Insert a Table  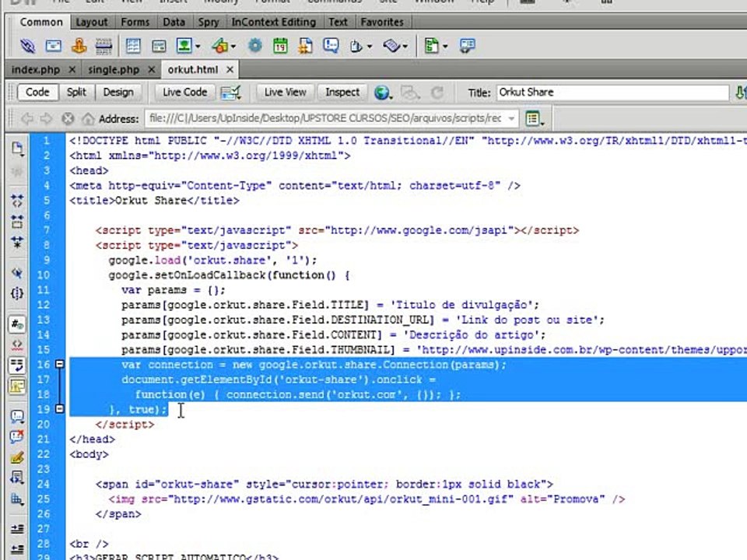pyautogui.click(x=133, y=46)
